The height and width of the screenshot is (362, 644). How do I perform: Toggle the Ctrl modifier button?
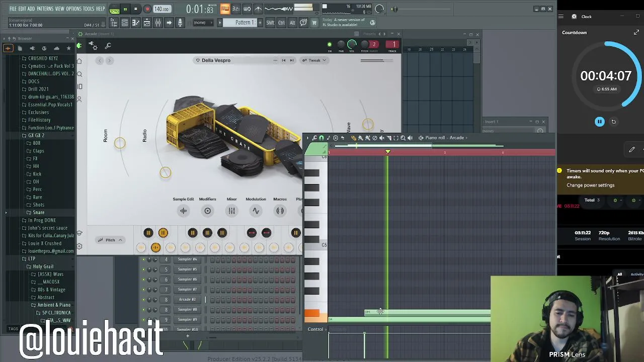tap(281, 23)
